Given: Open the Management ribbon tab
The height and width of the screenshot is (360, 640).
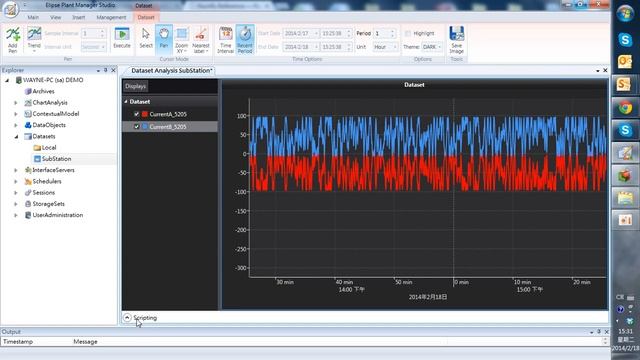Looking at the screenshot, I should 111,18.
